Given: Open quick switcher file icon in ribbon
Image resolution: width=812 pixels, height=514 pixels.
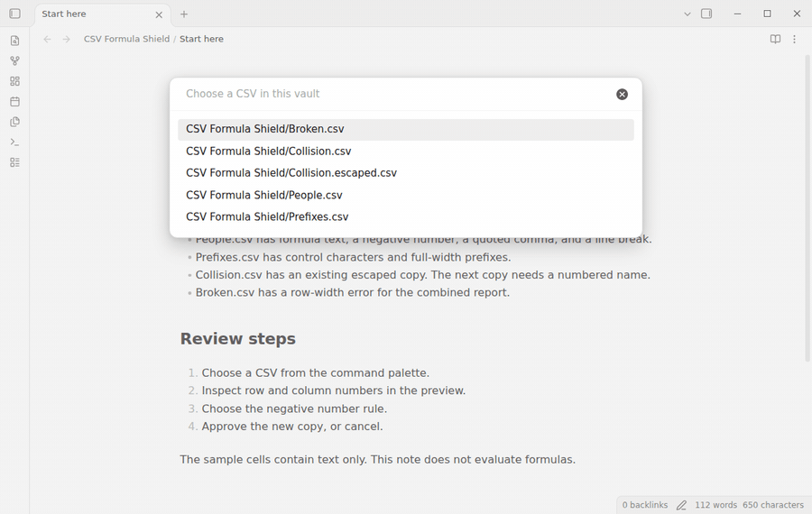Looking at the screenshot, I should point(15,41).
